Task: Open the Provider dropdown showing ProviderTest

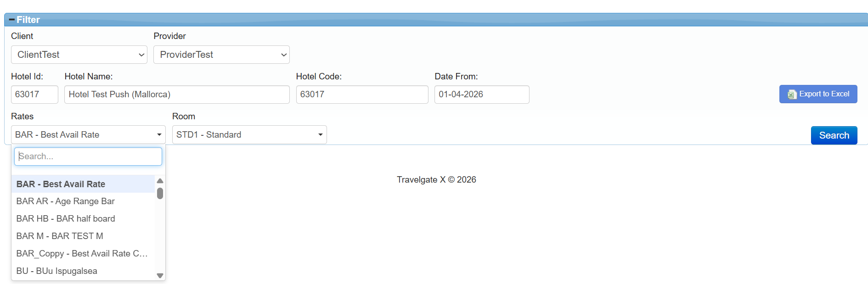Action: [x=221, y=54]
